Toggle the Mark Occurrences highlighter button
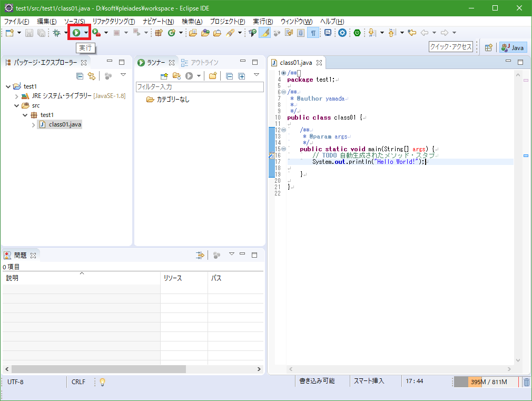The width and height of the screenshot is (532, 401). pos(265,33)
